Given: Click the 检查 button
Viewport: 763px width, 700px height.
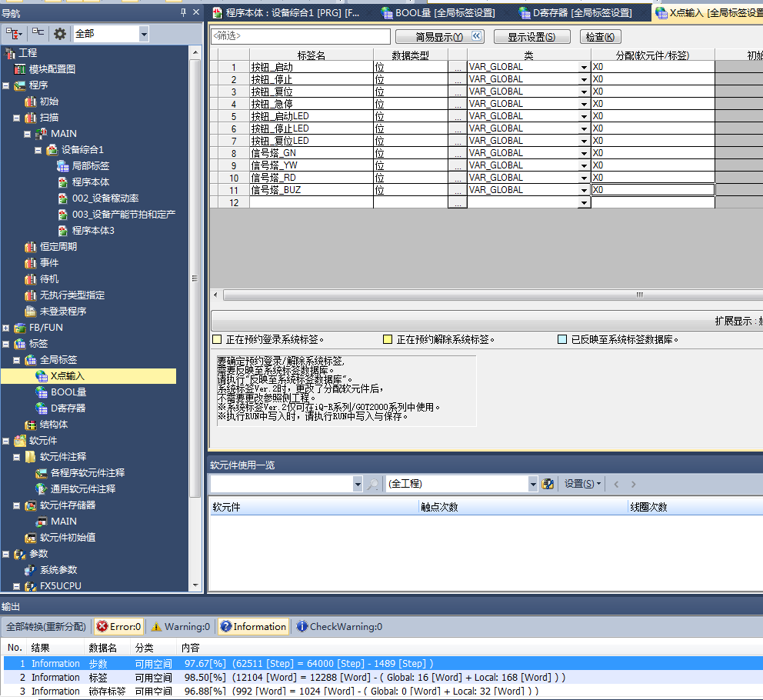Looking at the screenshot, I should 600,37.
